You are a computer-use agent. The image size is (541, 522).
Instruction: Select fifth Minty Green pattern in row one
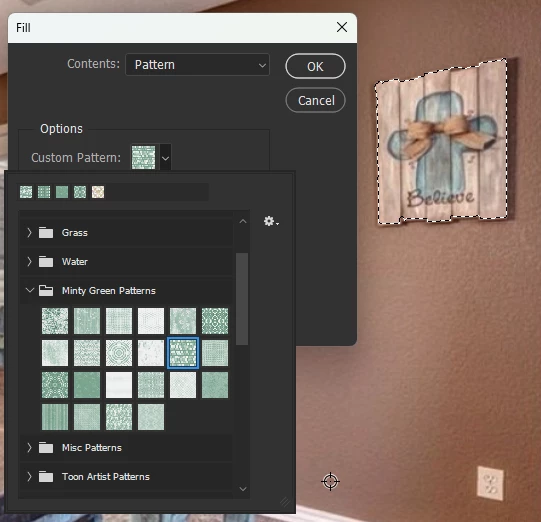[x=183, y=321]
